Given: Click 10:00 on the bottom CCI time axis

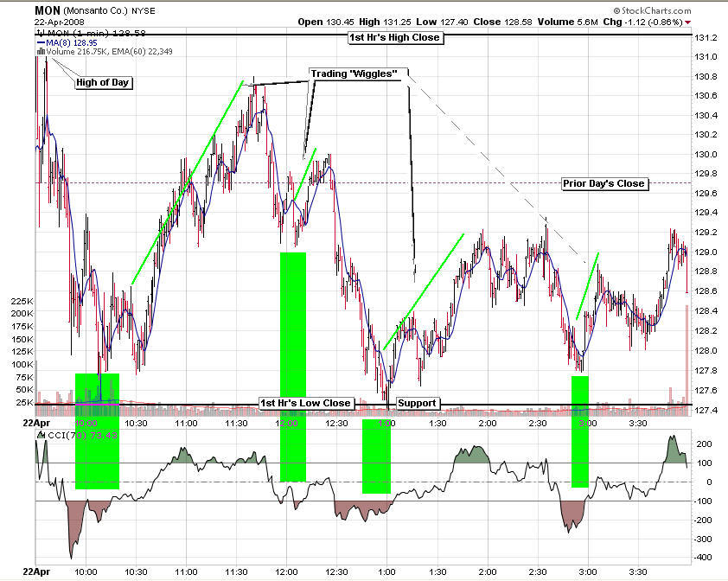Looking at the screenshot, I should point(86,572).
